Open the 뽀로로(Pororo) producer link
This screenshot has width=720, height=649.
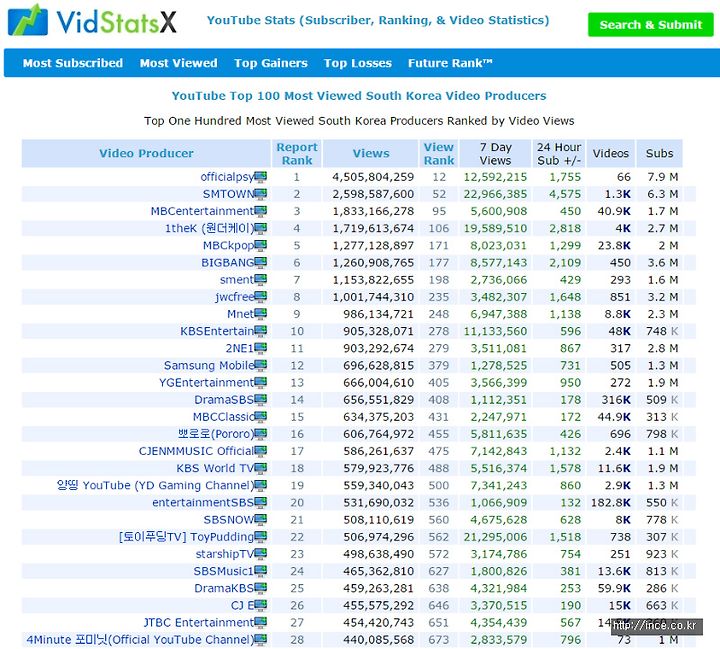(216, 434)
